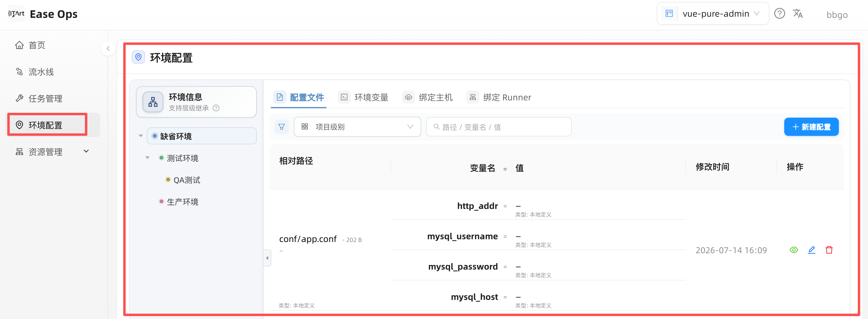Click the filter funnel icon
868x319 pixels.
point(281,127)
